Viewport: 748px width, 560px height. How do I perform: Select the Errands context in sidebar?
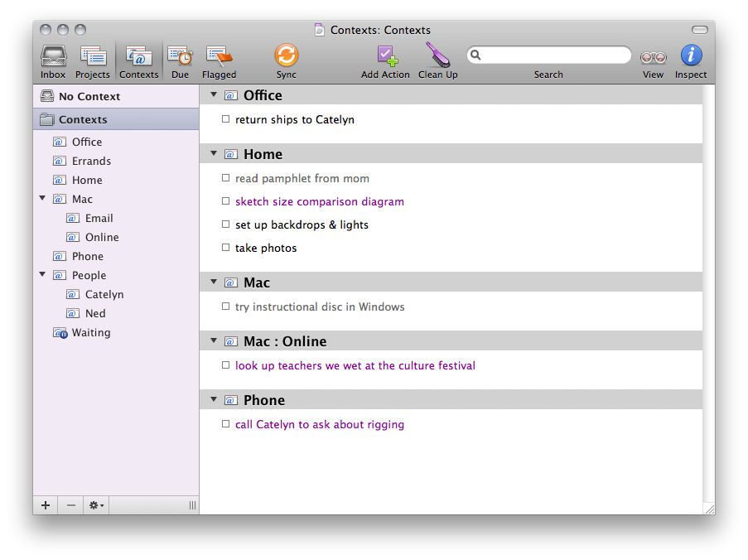coord(91,161)
